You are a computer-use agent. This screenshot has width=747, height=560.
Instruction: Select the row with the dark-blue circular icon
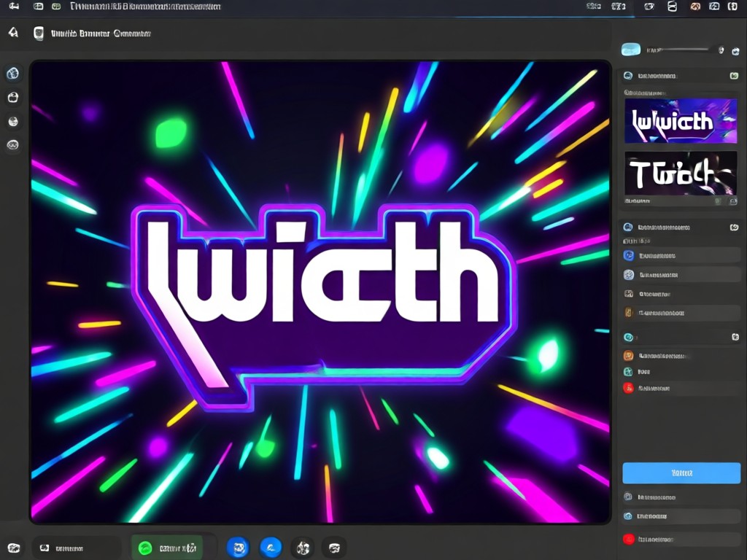681,256
